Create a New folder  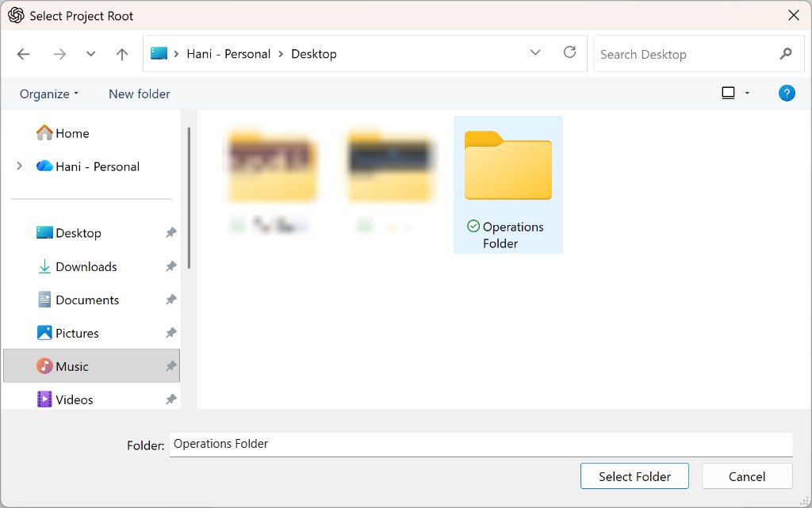pyautogui.click(x=140, y=94)
